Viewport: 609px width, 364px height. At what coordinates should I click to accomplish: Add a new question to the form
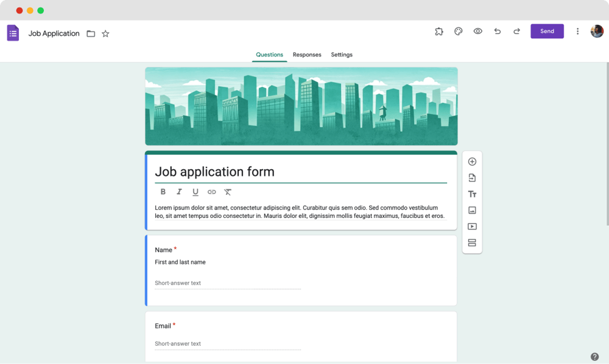[472, 161]
